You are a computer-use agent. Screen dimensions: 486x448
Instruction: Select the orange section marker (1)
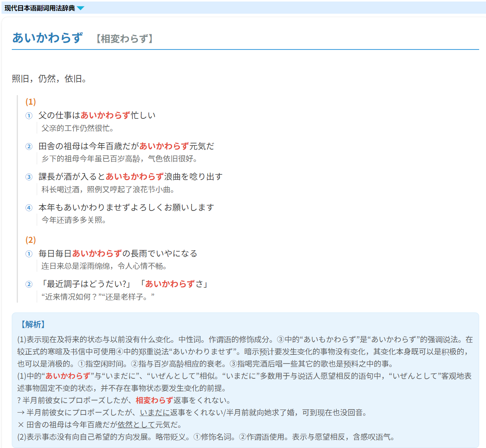click(30, 102)
